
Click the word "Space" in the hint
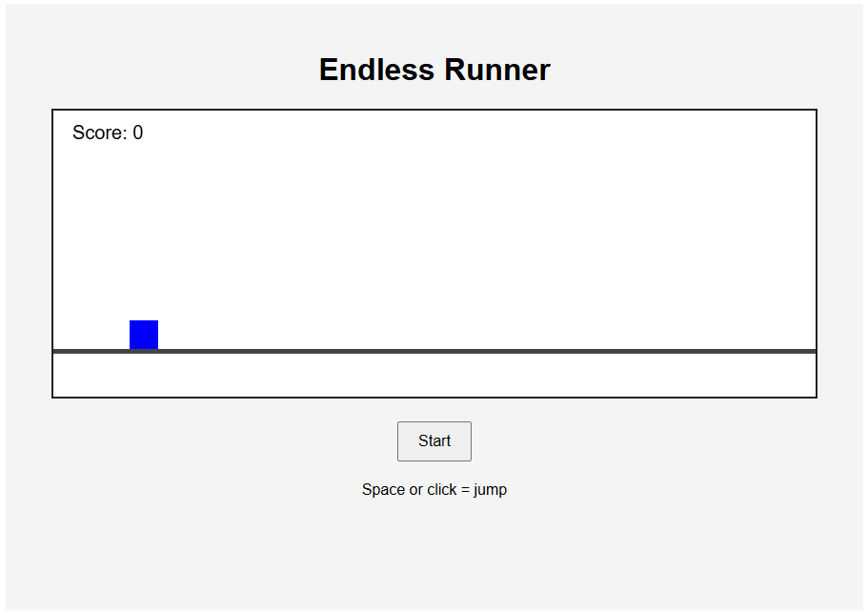click(x=383, y=490)
